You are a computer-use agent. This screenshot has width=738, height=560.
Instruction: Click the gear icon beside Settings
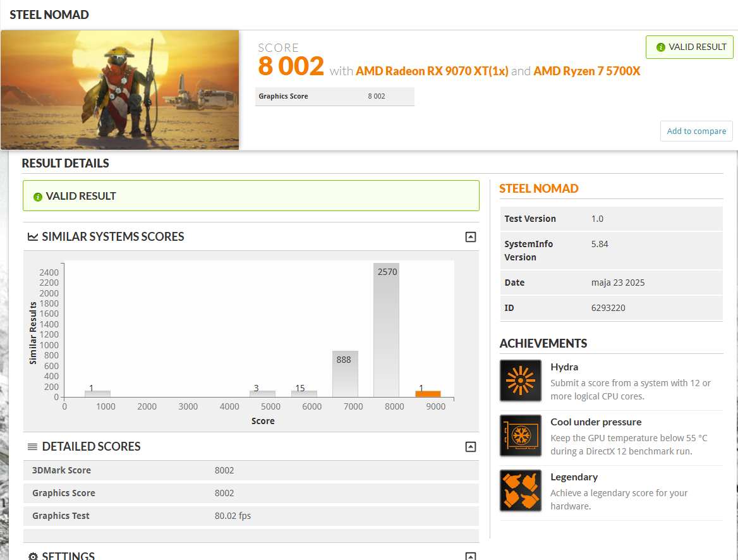pos(33,556)
